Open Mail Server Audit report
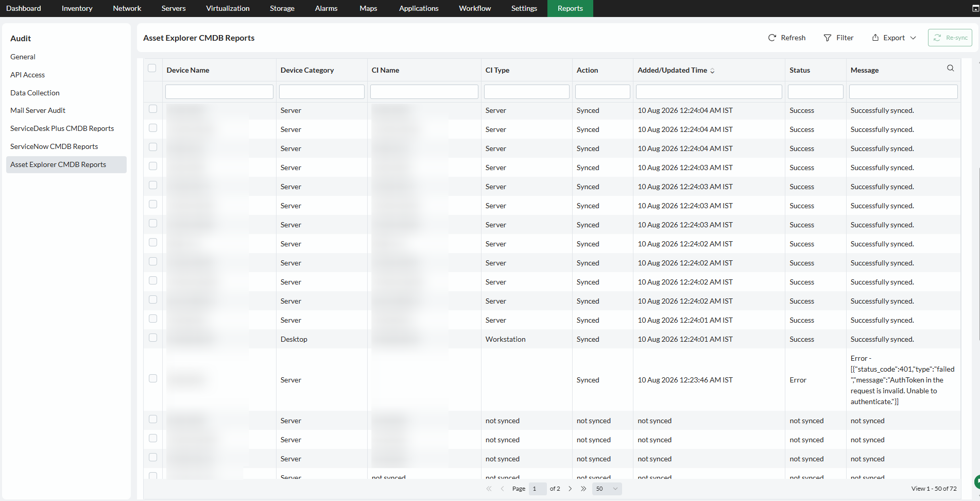This screenshot has height=501, width=980. (x=38, y=110)
